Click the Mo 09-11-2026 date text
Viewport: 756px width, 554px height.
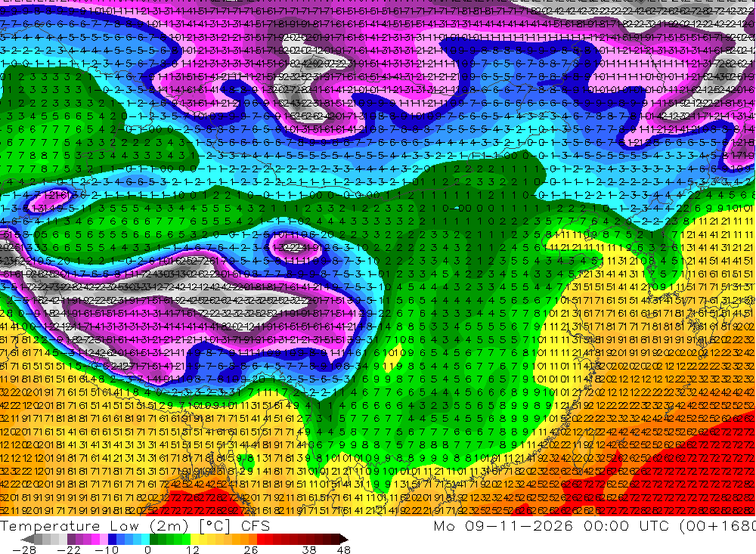click(503, 525)
